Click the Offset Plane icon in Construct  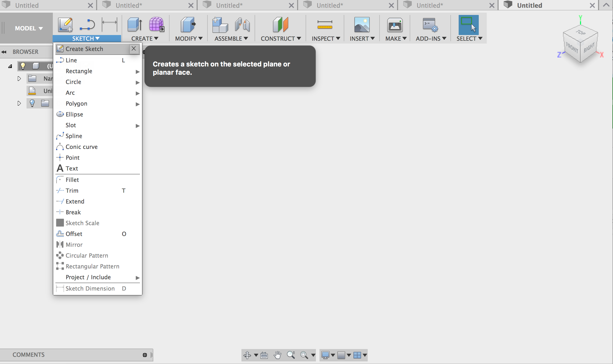click(x=280, y=25)
